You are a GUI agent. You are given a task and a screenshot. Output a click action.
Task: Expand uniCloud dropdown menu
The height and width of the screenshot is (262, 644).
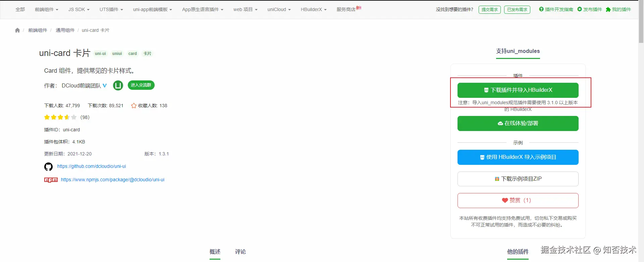tap(279, 9)
